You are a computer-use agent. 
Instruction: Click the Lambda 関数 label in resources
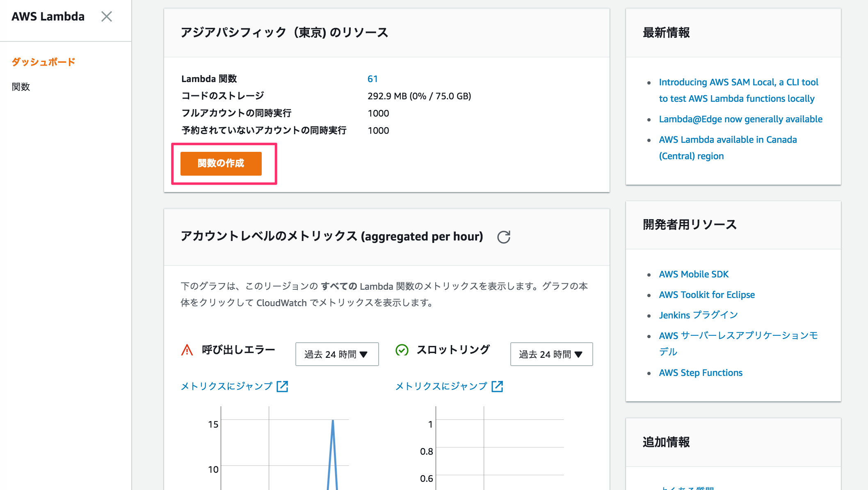(x=209, y=79)
